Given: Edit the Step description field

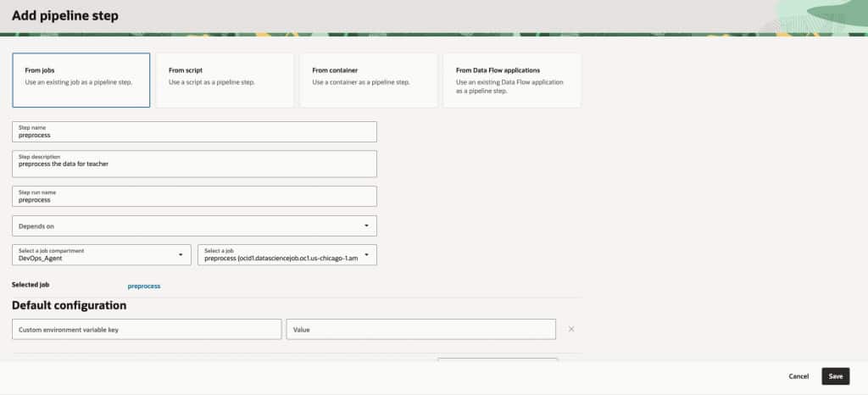Looking at the screenshot, I should pyautogui.click(x=194, y=164).
